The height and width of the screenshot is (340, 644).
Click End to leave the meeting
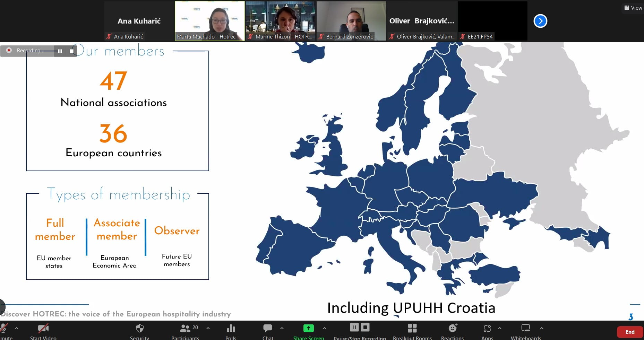(x=629, y=332)
